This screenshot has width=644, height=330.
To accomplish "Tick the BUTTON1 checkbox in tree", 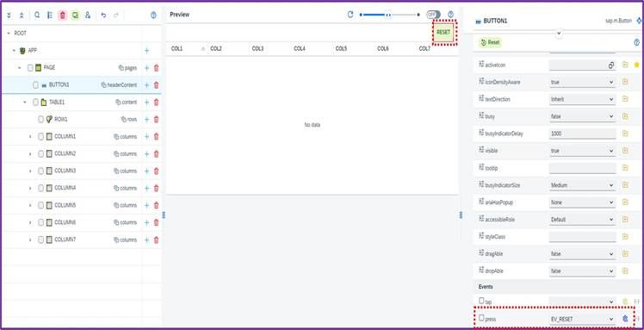I will point(36,85).
